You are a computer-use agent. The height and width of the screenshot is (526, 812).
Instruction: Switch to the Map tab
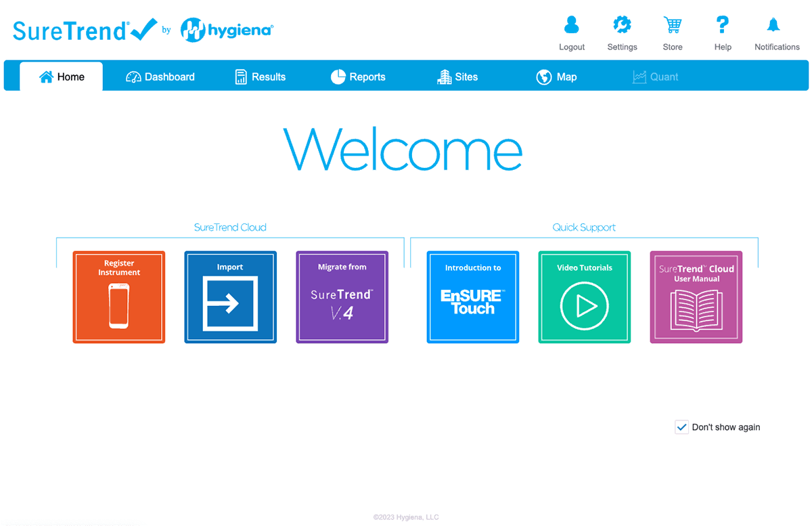pyautogui.click(x=556, y=77)
